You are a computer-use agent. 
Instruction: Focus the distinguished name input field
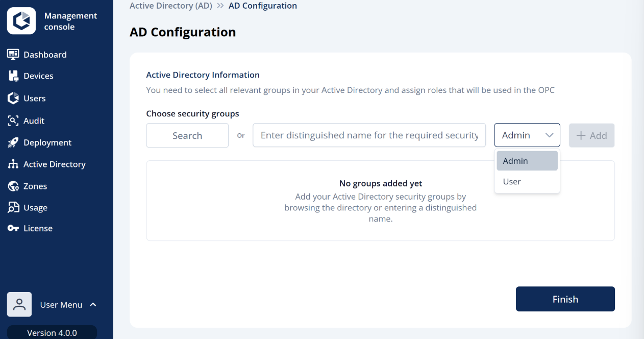coord(369,135)
